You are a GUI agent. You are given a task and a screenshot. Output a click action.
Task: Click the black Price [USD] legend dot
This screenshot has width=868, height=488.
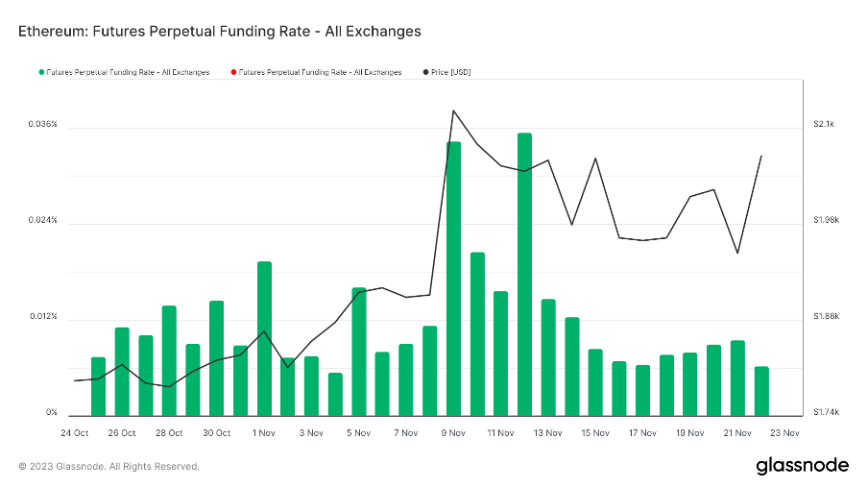(425, 72)
